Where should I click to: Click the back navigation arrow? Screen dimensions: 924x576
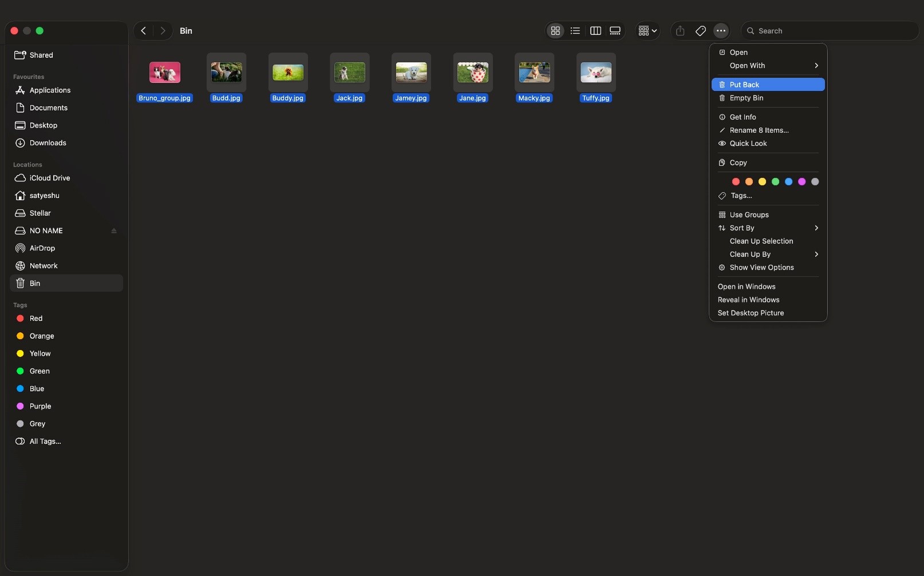(x=143, y=31)
